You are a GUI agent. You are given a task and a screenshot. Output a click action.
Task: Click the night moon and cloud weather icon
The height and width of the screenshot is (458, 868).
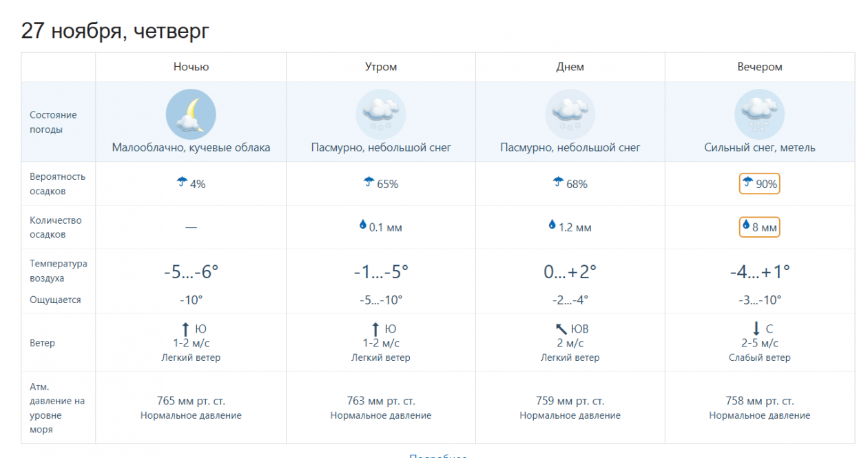(191, 114)
